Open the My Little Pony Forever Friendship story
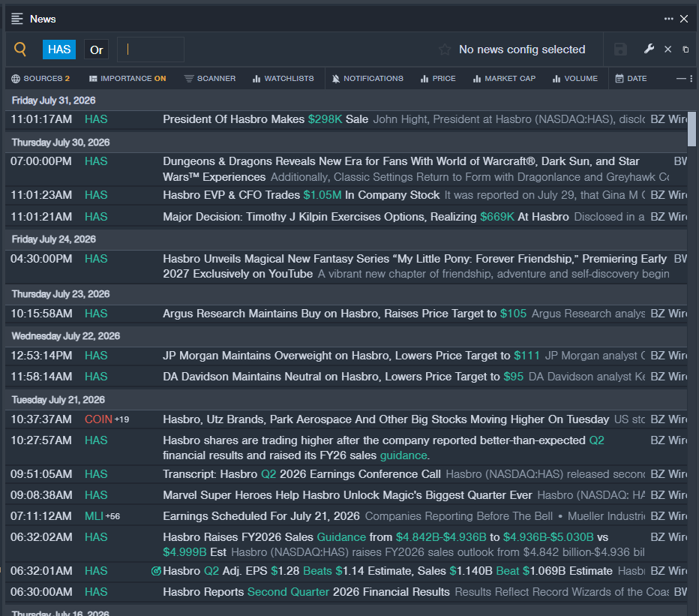The height and width of the screenshot is (616, 699). 415,266
